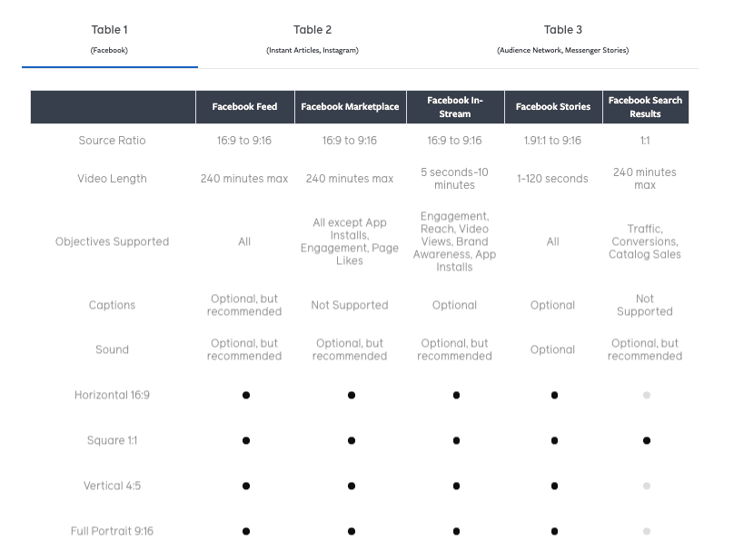The width and height of the screenshot is (734, 560).
Task: Open the Table 3 Audience Network tab
Action: coord(562,39)
